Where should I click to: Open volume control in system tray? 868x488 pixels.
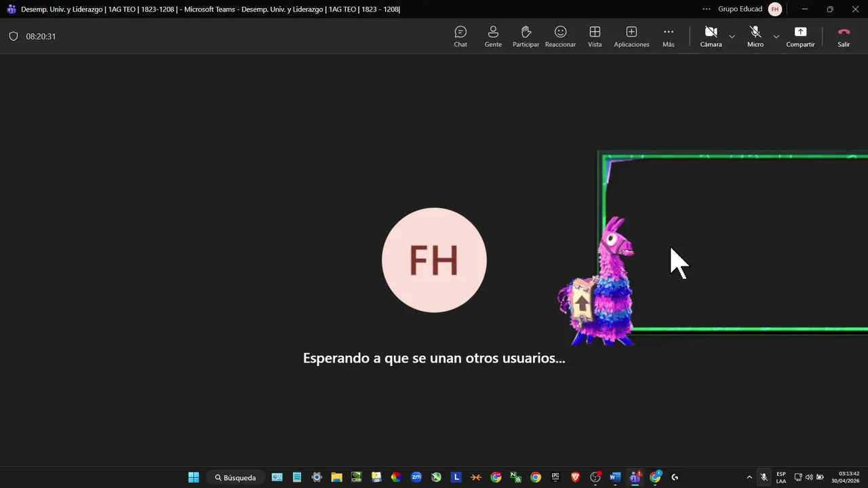click(x=809, y=477)
